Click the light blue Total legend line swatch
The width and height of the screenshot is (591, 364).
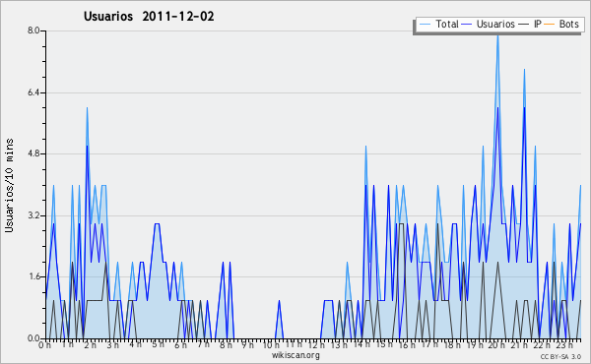425,25
